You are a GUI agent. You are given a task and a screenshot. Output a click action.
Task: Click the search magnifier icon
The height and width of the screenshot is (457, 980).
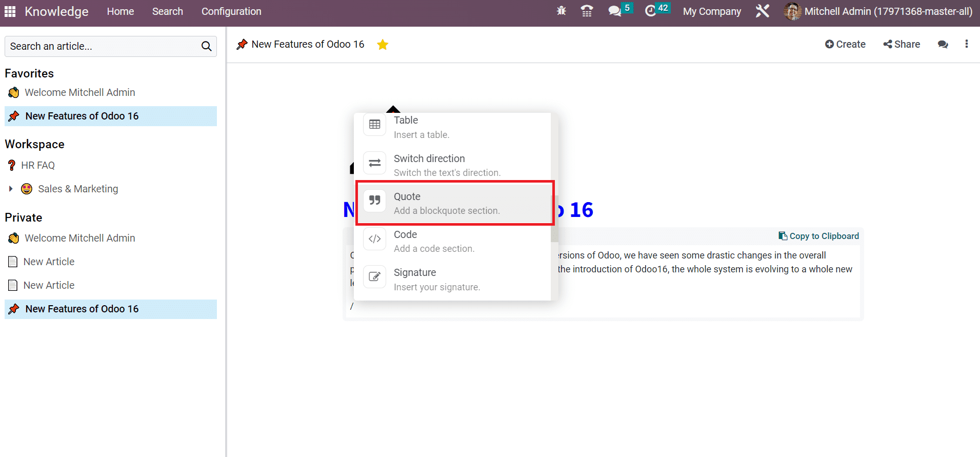[207, 46]
